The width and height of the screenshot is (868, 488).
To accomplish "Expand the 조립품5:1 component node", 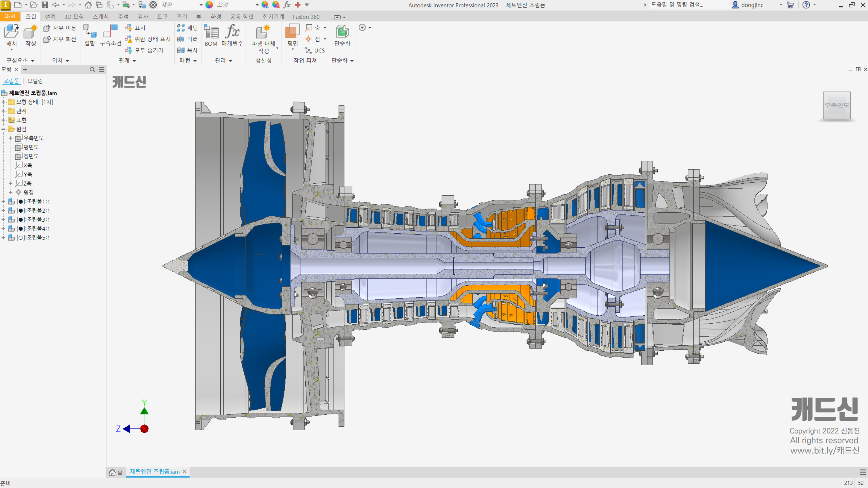I will coord(3,237).
